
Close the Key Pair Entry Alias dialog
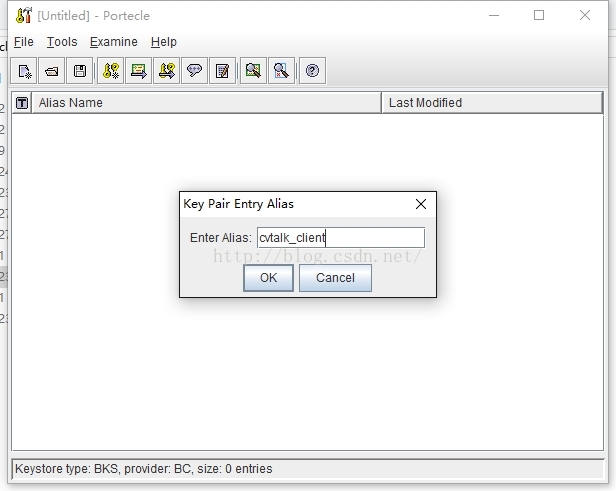(421, 204)
